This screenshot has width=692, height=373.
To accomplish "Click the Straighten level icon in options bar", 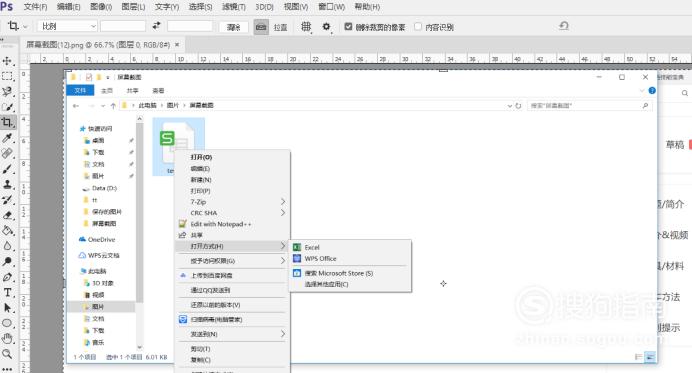I will pyautogui.click(x=261, y=27).
